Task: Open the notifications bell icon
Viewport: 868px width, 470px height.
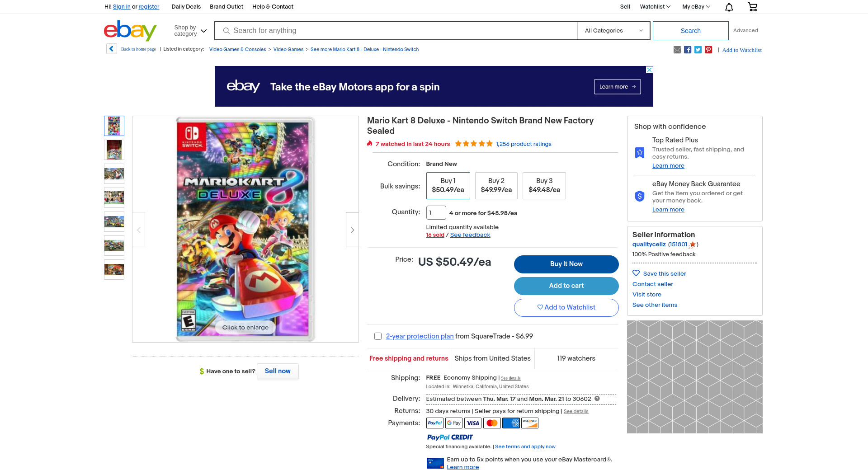Action: (x=729, y=7)
